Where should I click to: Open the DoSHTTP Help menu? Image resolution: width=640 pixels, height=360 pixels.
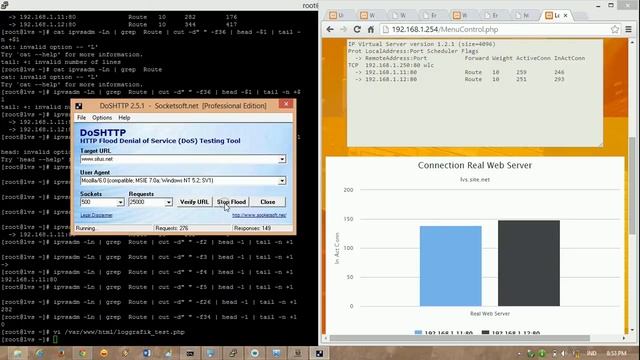tap(124, 118)
